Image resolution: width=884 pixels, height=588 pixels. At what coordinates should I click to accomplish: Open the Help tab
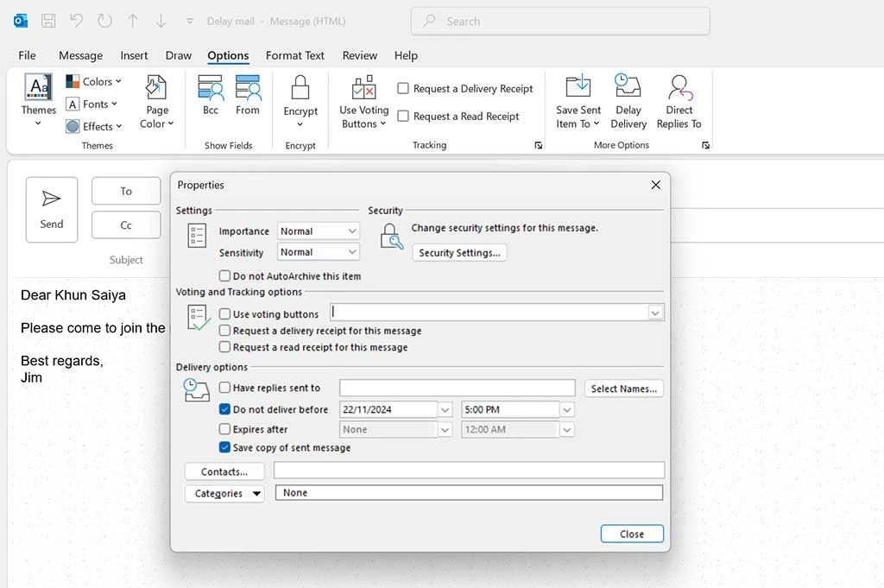(406, 55)
